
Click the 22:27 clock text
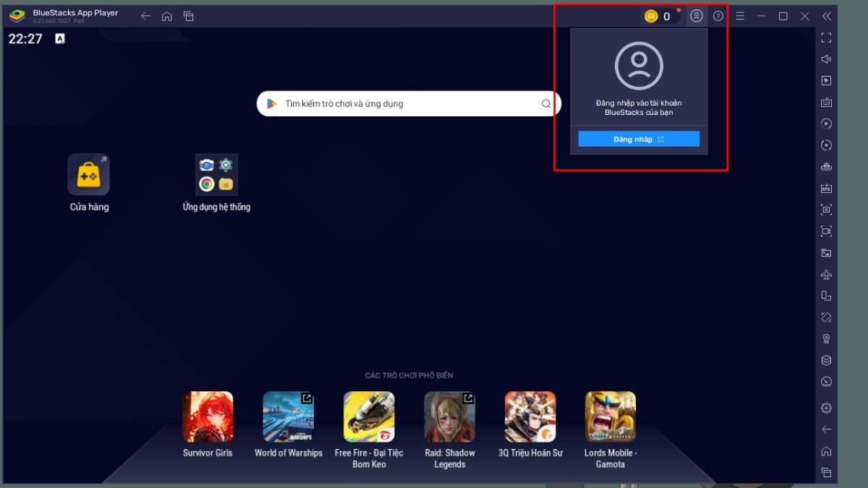pos(25,39)
